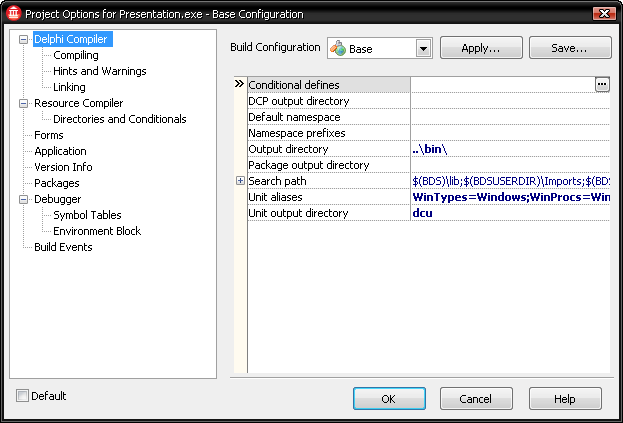Click the red application icon in title bar
The width and height of the screenshot is (623, 423).
click(14, 13)
